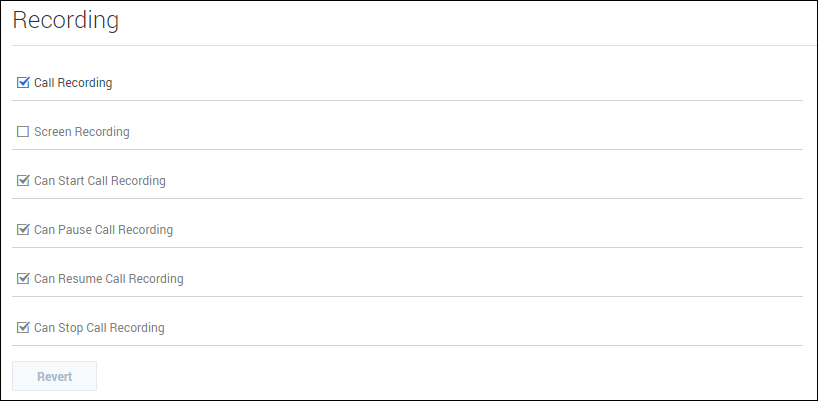Click the Recording section heading
Screen dimensions: 818x401
click(65, 21)
